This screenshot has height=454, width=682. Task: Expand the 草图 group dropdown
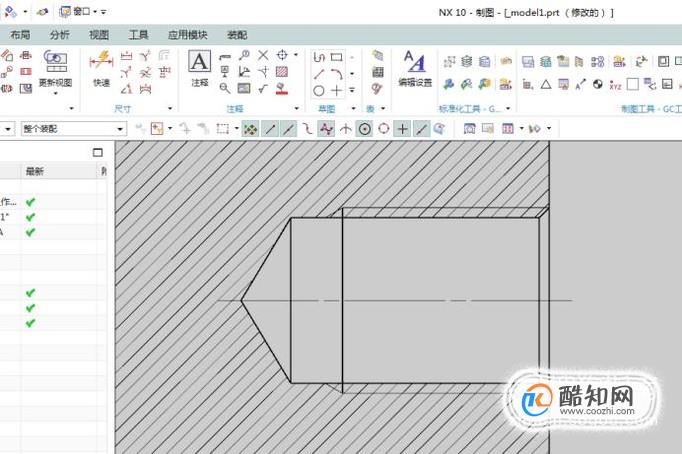pos(353,108)
